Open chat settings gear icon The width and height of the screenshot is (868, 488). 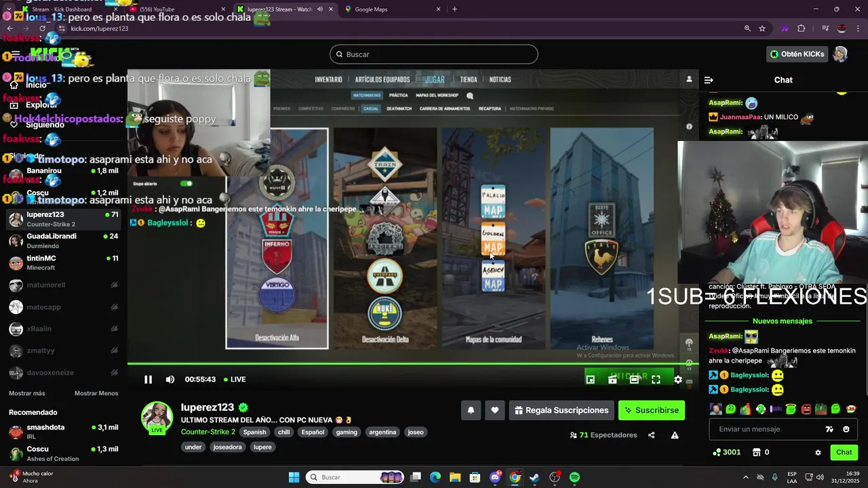tap(818, 453)
